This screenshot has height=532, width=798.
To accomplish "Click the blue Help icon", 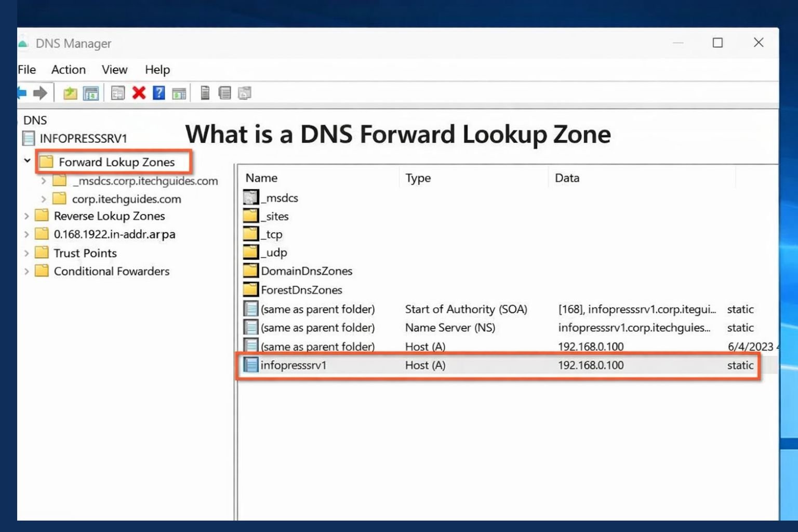I will (x=158, y=92).
